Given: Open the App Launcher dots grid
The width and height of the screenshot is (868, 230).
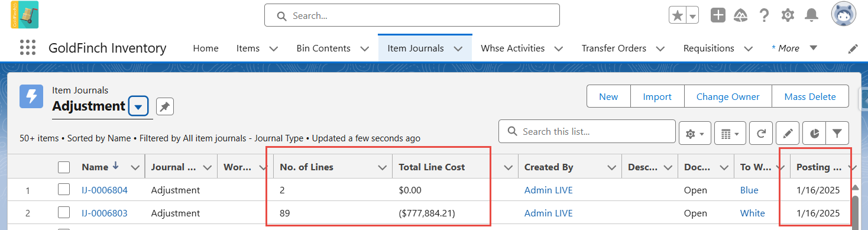Looking at the screenshot, I should (27, 48).
